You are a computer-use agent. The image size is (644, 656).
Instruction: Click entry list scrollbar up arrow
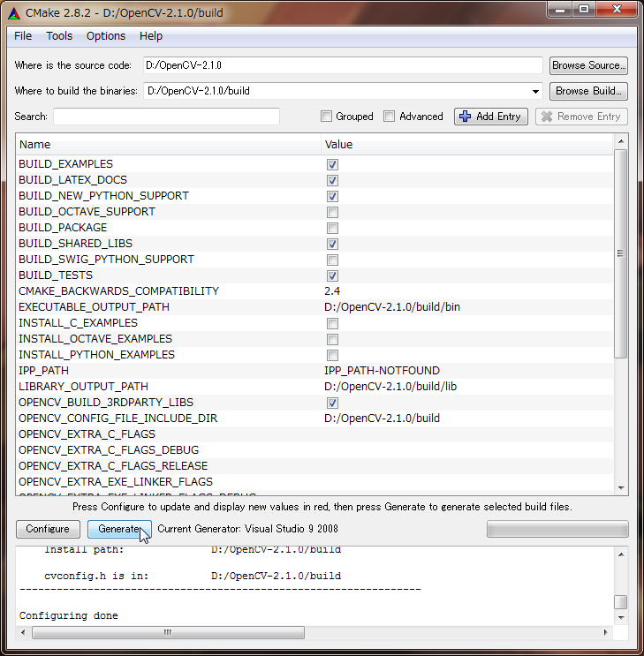(621, 141)
